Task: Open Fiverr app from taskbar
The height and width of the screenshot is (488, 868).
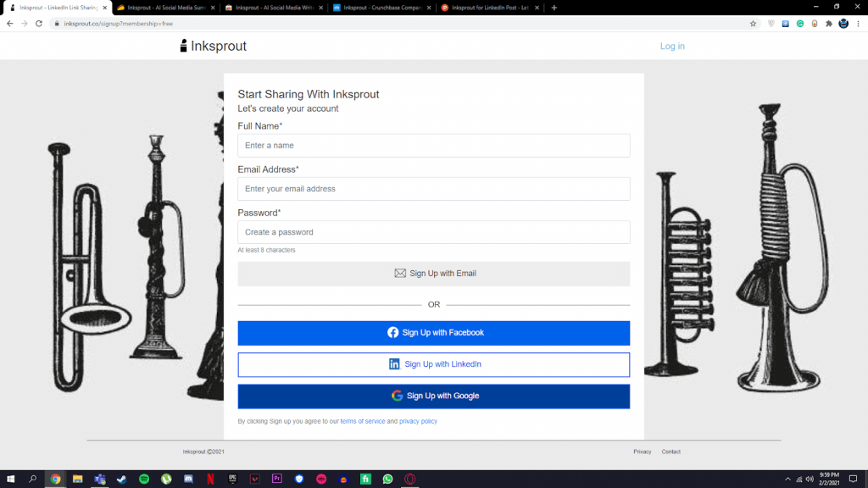Action: click(365, 480)
